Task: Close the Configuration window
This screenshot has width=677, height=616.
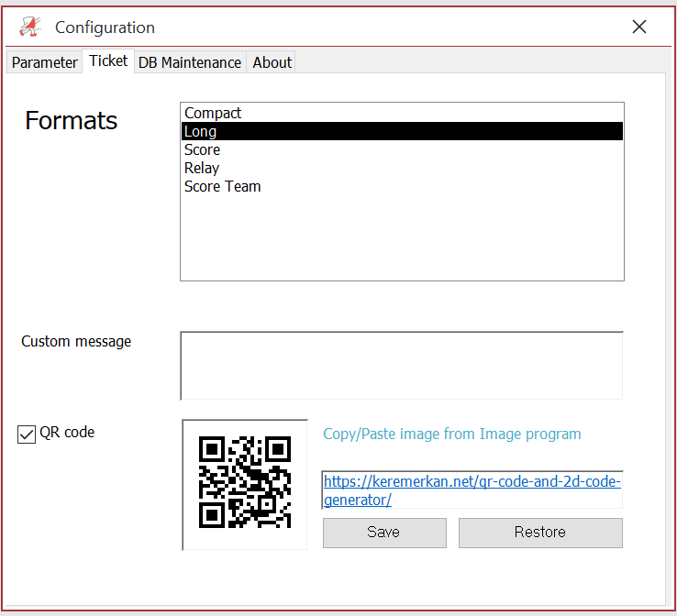Action: click(x=639, y=27)
